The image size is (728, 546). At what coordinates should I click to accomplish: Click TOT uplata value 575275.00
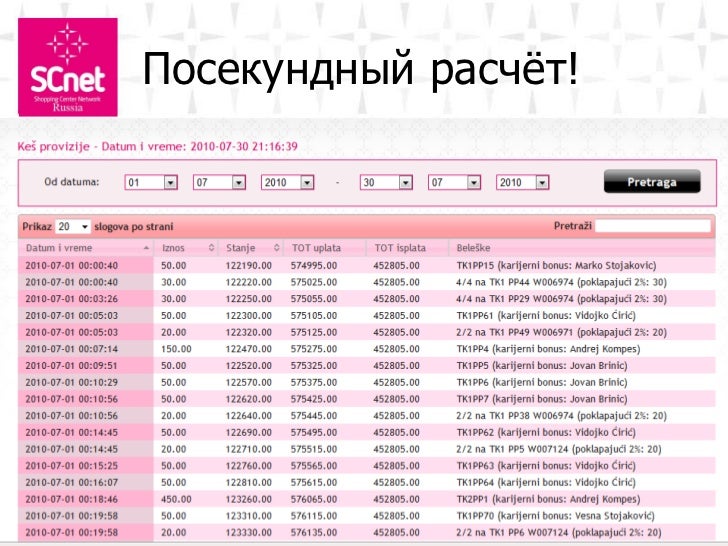coord(314,349)
